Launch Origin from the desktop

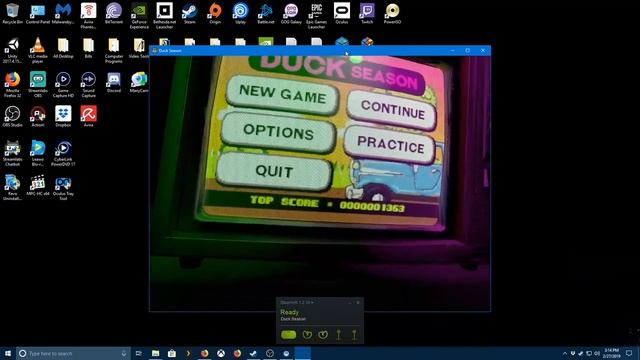pos(215,13)
